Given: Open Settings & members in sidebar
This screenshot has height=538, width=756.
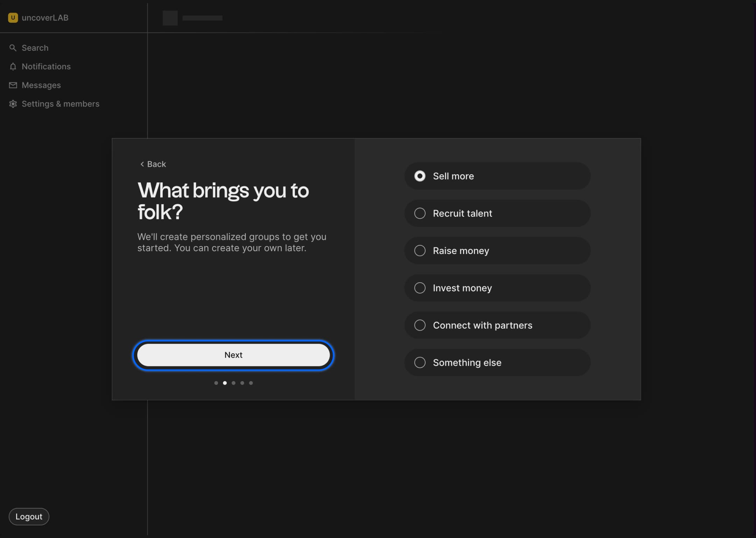Looking at the screenshot, I should point(61,104).
